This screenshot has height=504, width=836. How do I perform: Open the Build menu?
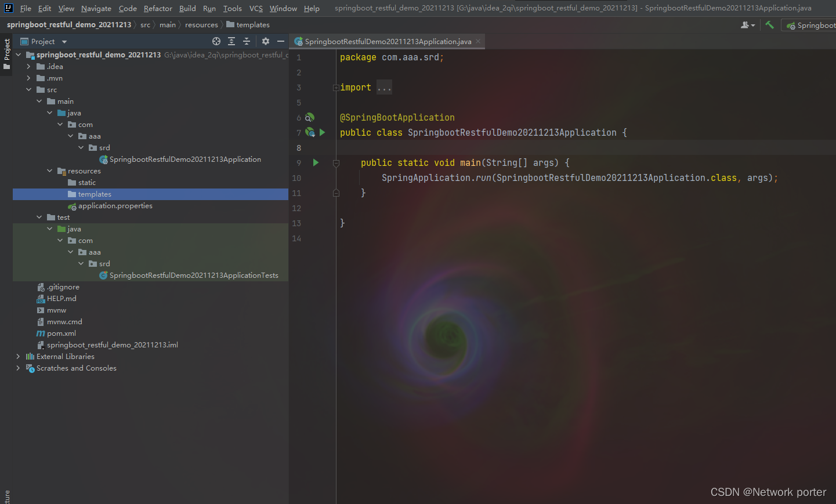click(187, 8)
